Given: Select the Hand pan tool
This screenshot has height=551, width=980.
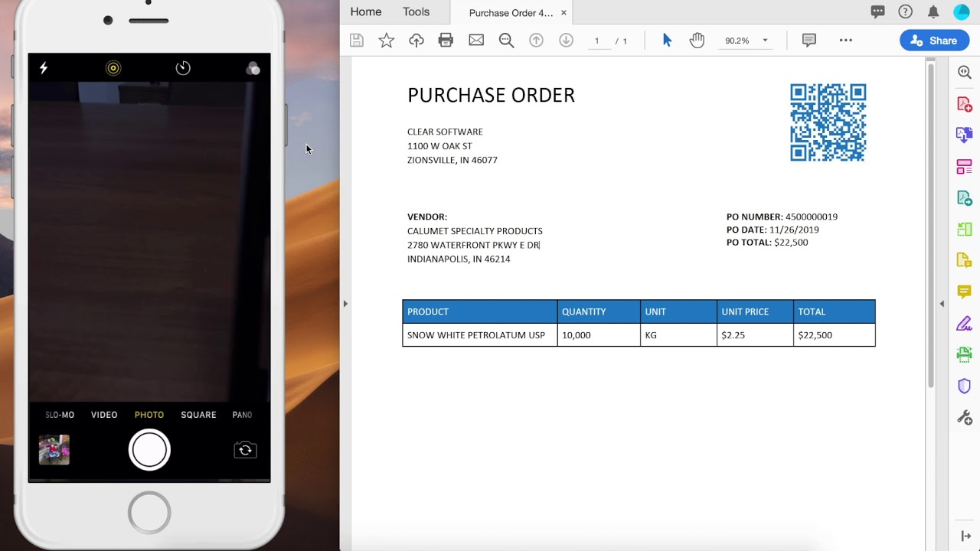Looking at the screenshot, I should (697, 41).
